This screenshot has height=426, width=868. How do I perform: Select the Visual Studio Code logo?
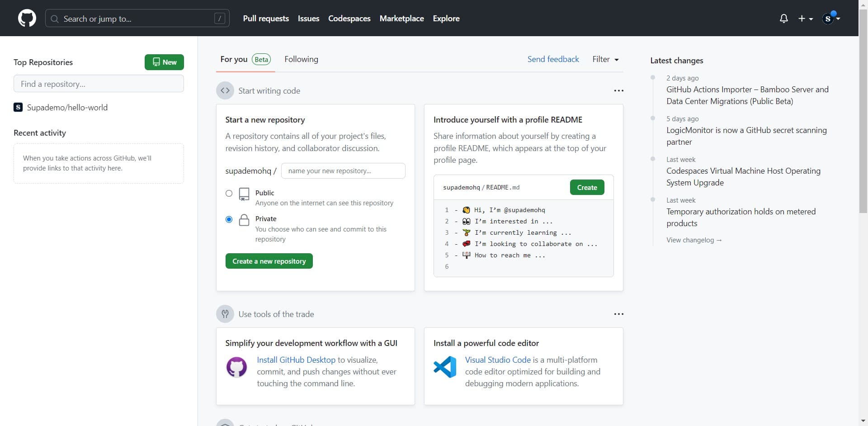click(x=444, y=367)
